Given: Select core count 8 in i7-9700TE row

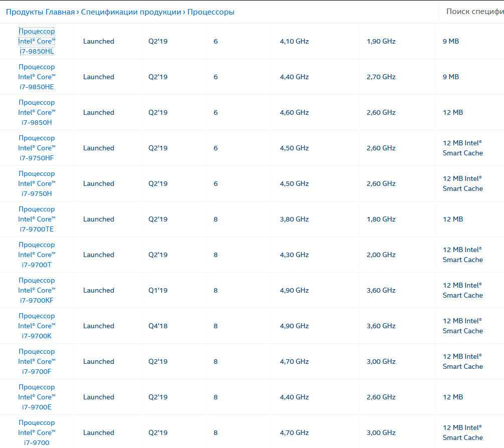Looking at the screenshot, I should 216,219.
